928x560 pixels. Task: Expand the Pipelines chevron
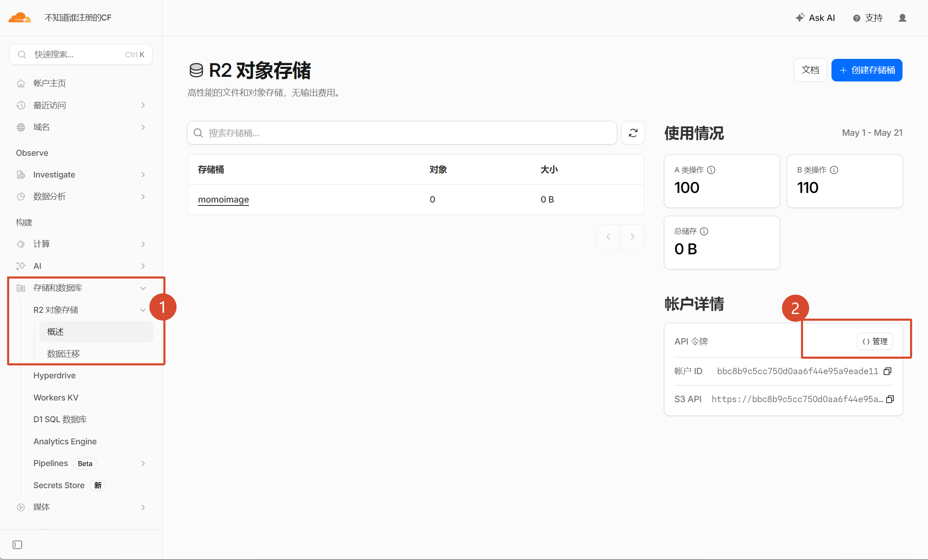pos(143,464)
